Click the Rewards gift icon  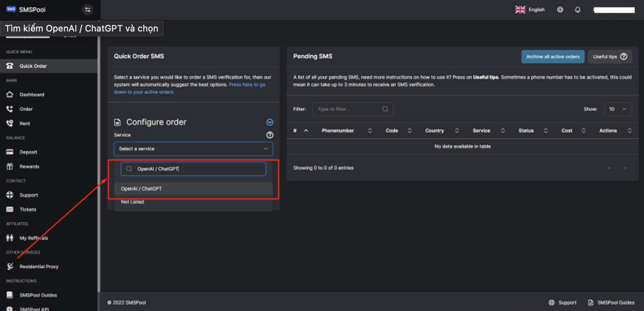coord(10,166)
